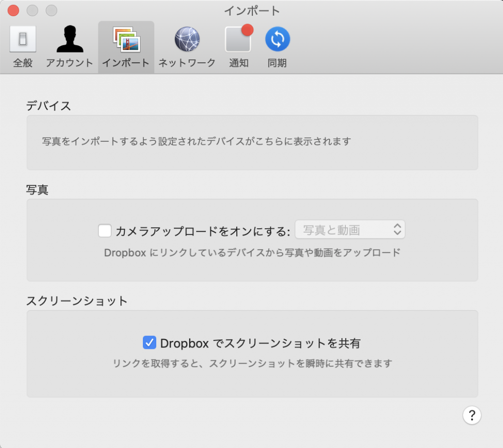This screenshot has height=448, width=503.
Task: Click the 写真をインポートするよう設定されたデバイス message text
Action: 196,141
